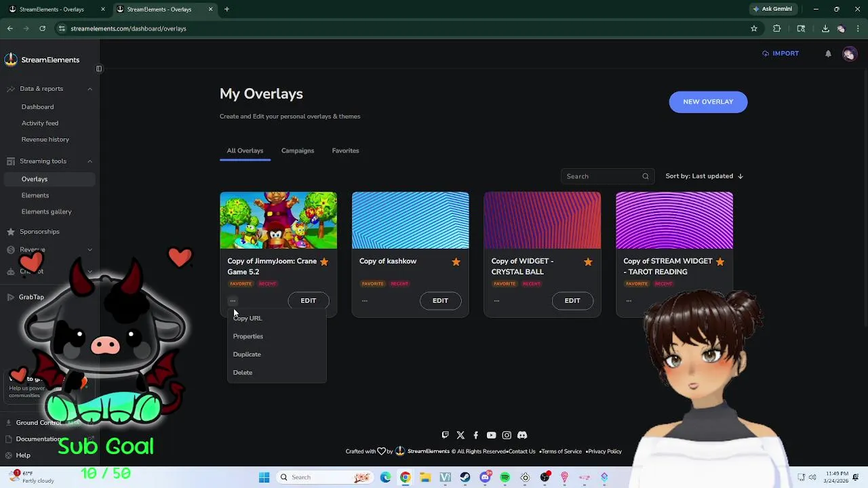Image resolution: width=868 pixels, height=488 pixels.
Task: Open more options for Copy of STREAM WIDGET - TAROT READING
Action: coord(629,300)
